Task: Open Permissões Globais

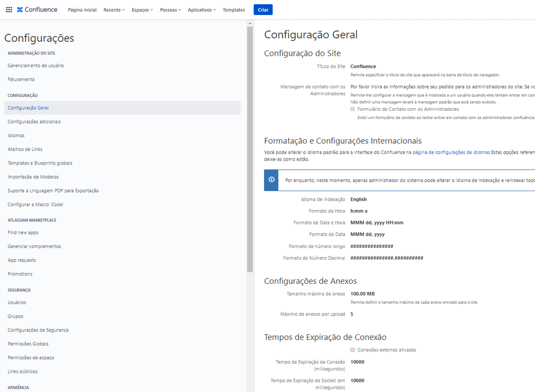Action: [28, 344]
